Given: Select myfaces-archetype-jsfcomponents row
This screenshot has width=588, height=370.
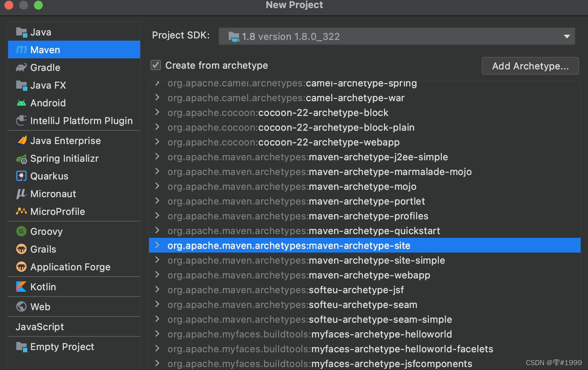Looking at the screenshot, I should point(364,363).
